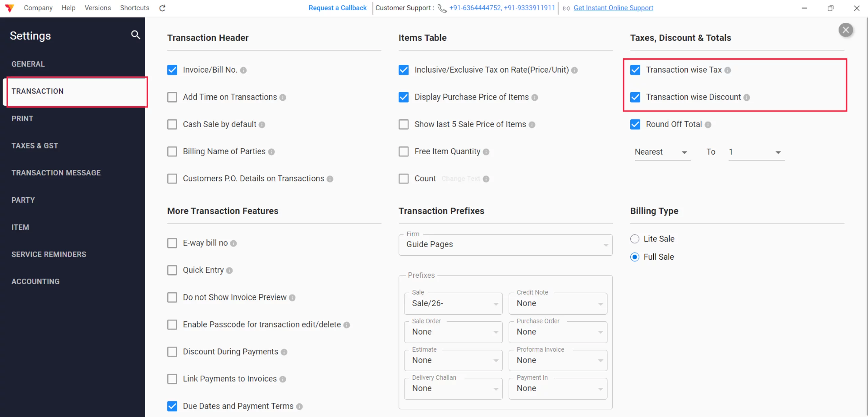The height and width of the screenshot is (417, 868).
Task: Uncheck the Invoice/Bill No. checkbox
Action: (x=172, y=70)
